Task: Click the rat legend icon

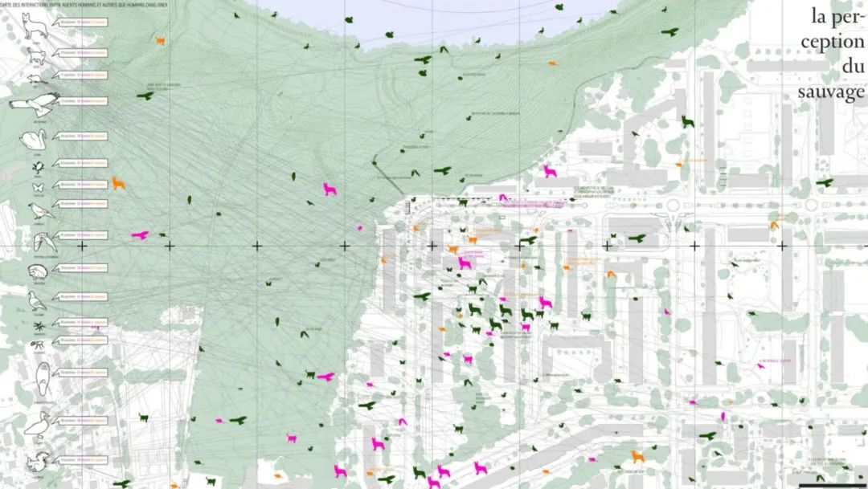Action: 36,79
